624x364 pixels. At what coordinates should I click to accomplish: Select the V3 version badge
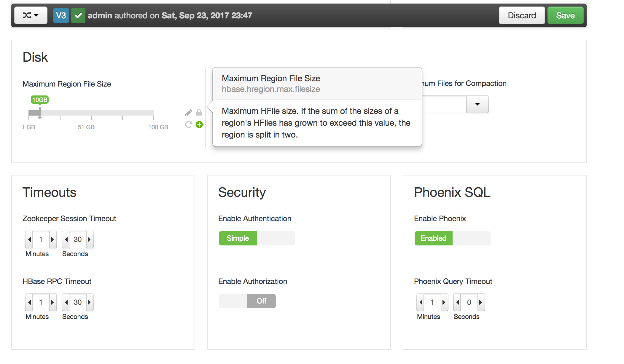61,15
